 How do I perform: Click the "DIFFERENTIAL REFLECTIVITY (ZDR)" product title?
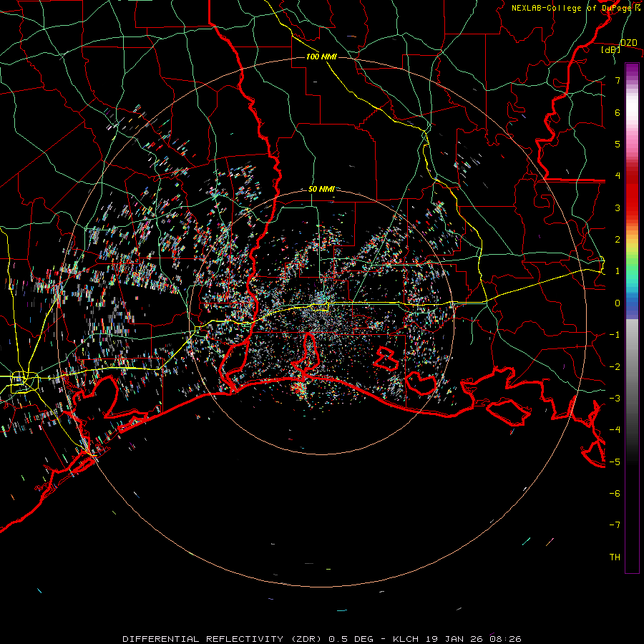click(x=223, y=639)
